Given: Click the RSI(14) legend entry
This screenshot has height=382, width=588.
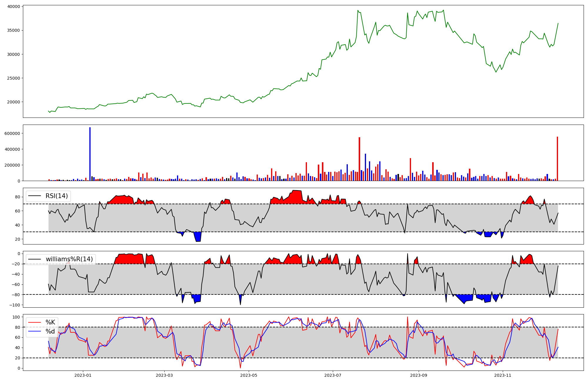Looking at the screenshot, I should (56, 196).
